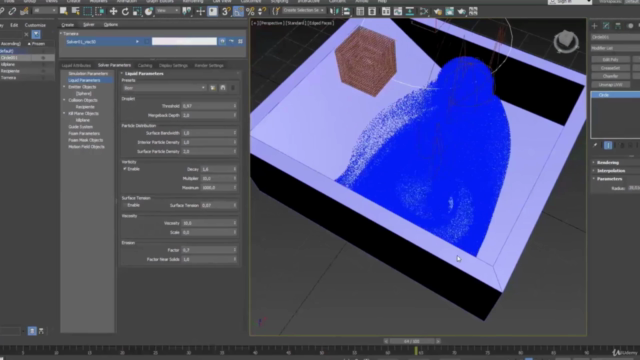Open the selection filter All dropdown
The image size is (640, 360).
44,11
